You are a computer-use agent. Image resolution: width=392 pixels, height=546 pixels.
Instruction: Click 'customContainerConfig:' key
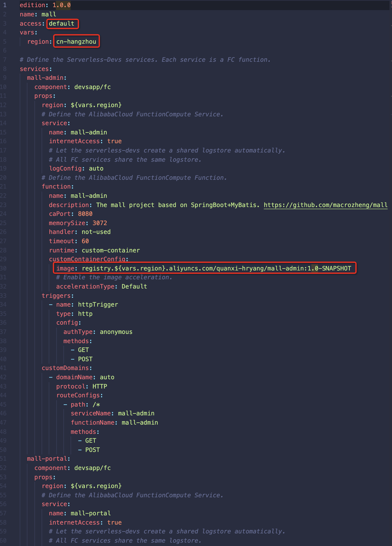89,259
